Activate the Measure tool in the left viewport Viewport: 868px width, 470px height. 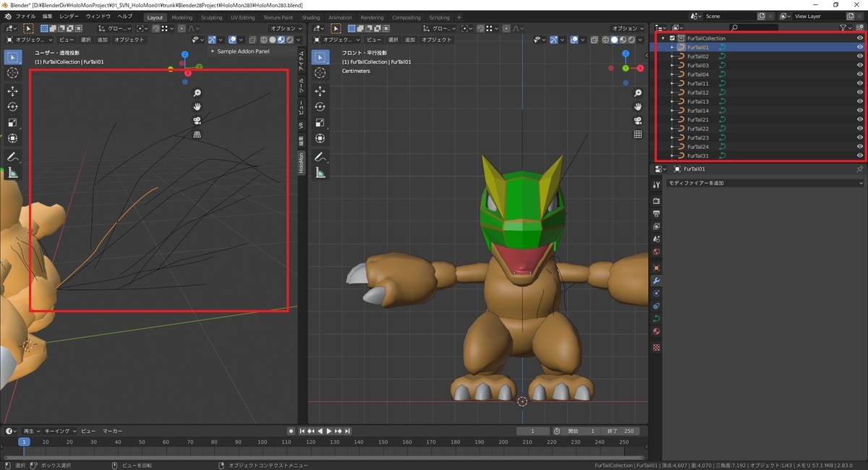[x=13, y=173]
